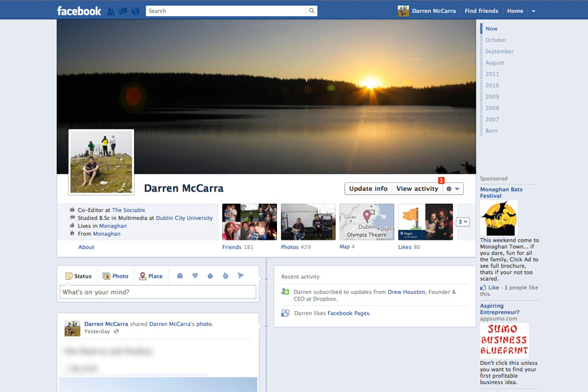
Task: Click the Update Info button
Action: click(368, 189)
